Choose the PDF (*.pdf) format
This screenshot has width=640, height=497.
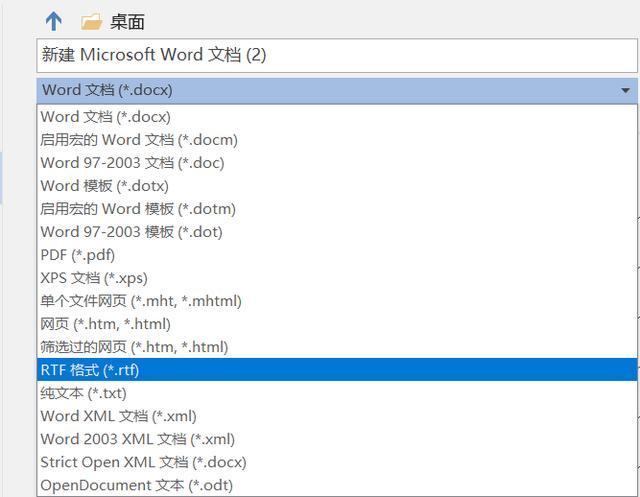(x=337, y=255)
